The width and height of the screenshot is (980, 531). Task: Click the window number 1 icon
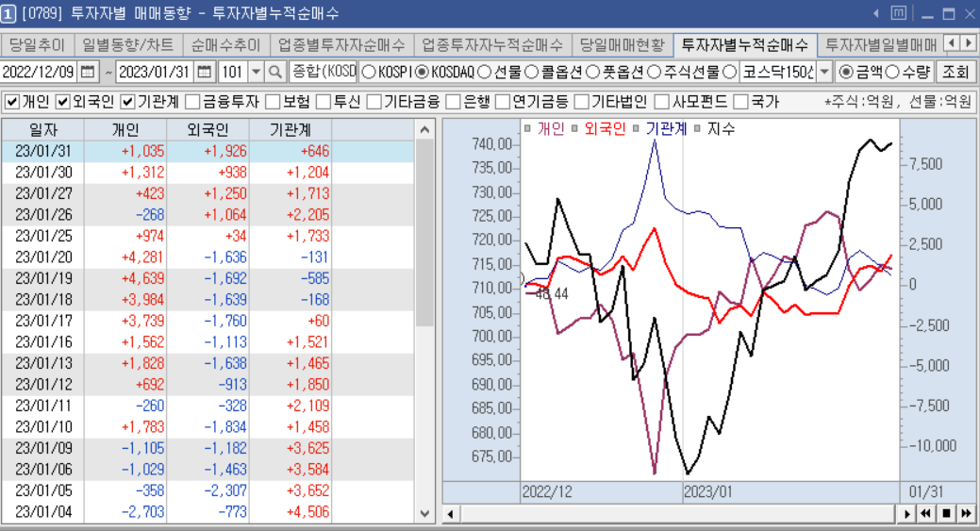[8, 14]
